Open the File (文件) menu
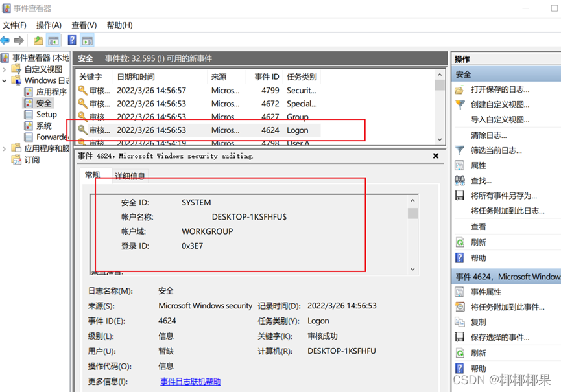The height and width of the screenshot is (392, 561). point(14,25)
